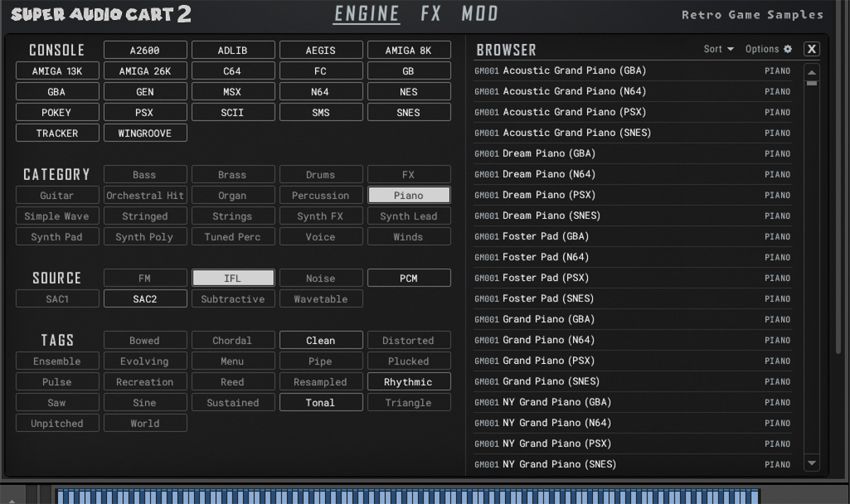This screenshot has height=504, width=850.
Task: Toggle the WINGROOVE console filter
Action: coord(145,132)
